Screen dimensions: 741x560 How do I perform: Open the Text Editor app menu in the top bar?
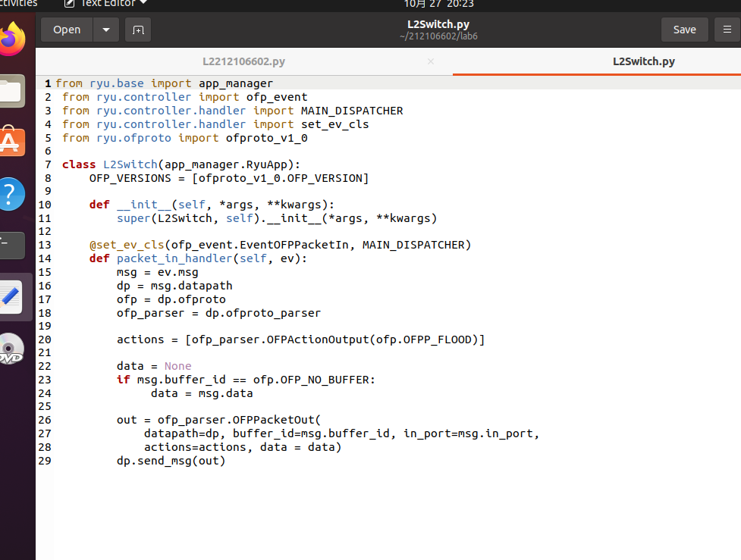pos(106,4)
